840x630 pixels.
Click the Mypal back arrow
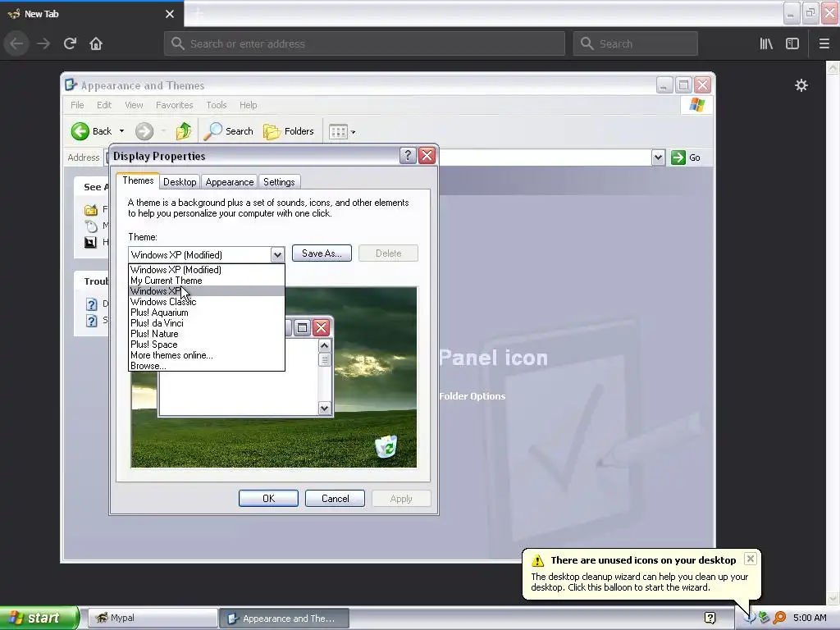16,43
